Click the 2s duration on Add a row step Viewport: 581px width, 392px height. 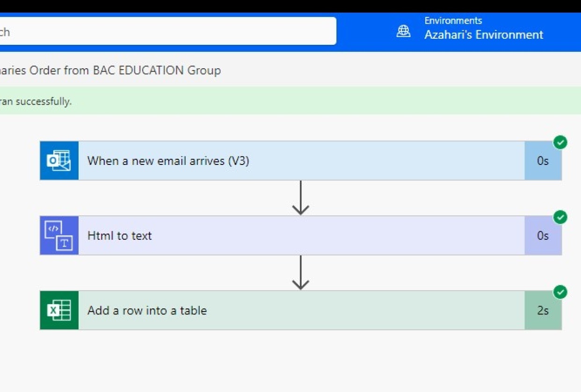pyautogui.click(x=543, y=310)
